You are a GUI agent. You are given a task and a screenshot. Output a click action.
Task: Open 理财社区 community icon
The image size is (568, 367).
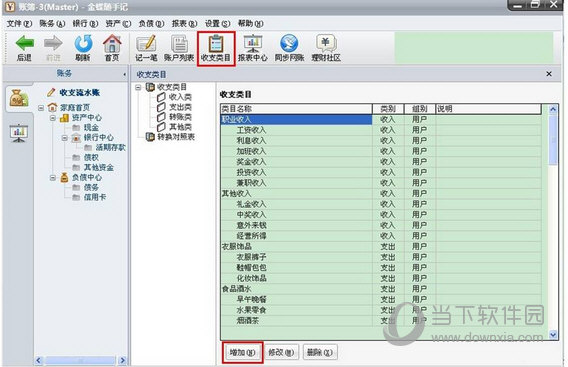pyautogui.click(x=326, y=43)
